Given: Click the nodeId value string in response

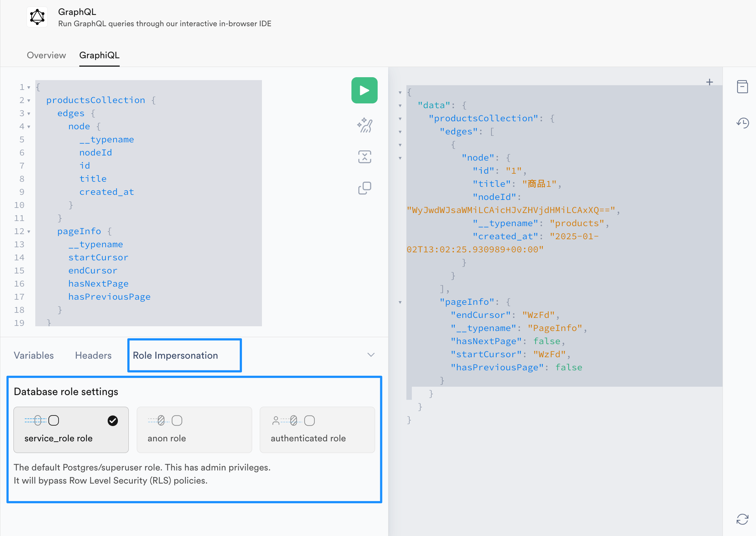Looking at the screenshot, I should (511, 210).
